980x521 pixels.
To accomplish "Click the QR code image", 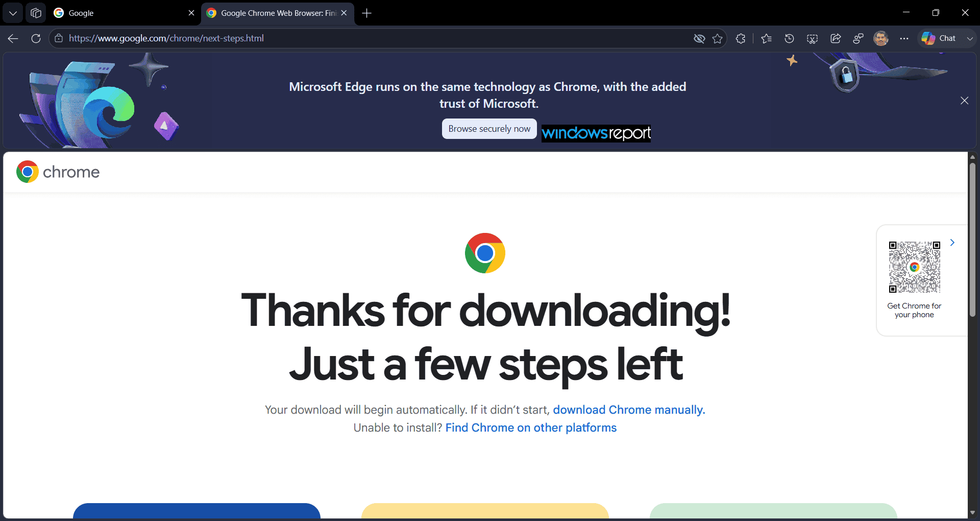I will [x=914, y=267].
